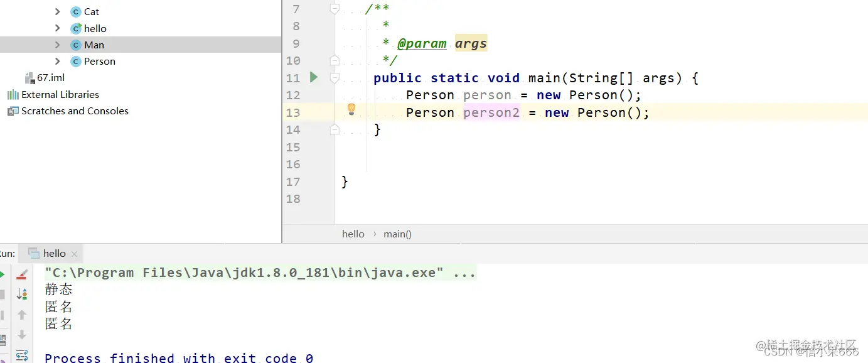
Task: Click the External Libraries bar-chart icon
Action: [13, 94]
